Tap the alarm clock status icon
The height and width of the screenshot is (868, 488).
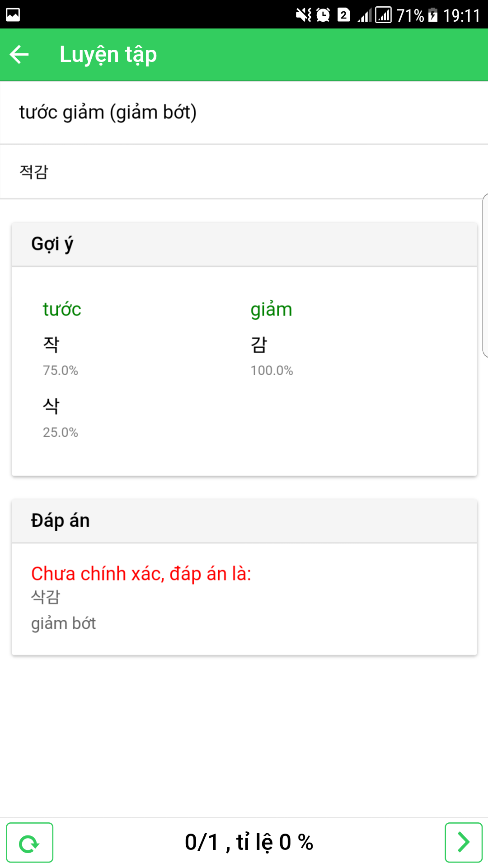[323, 15]
